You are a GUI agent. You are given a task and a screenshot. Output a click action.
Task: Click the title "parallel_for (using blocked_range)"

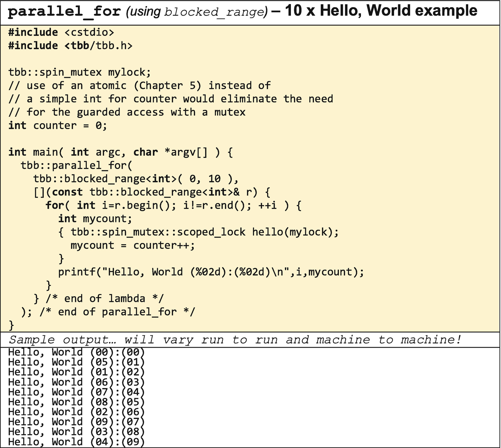pos(138,12)
